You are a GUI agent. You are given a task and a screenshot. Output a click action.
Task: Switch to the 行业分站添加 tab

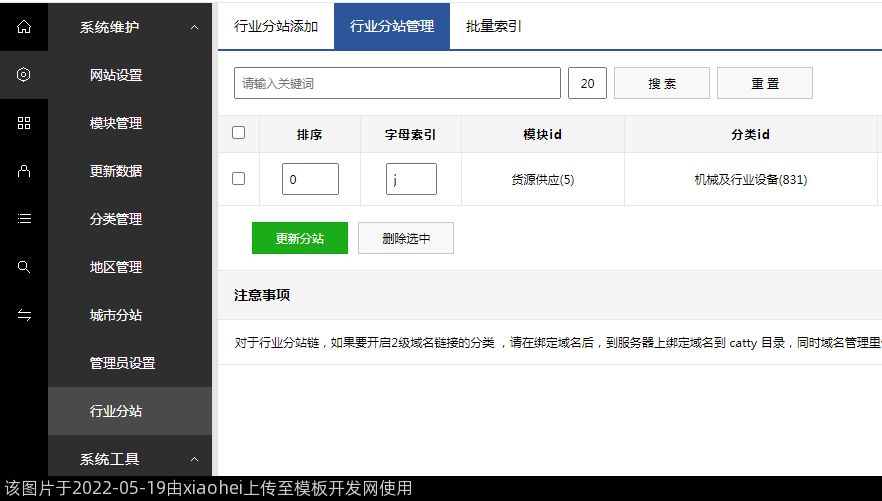pos(276,27)
